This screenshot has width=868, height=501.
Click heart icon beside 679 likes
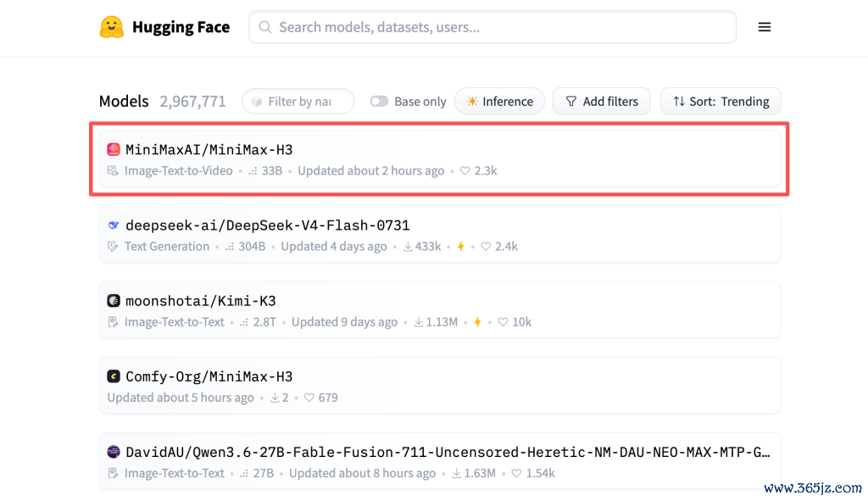(x=309, y=398)
